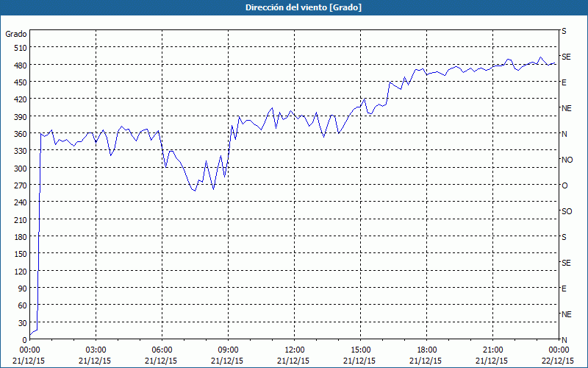
Task: Select the 210 y-axis value
Action: 21,219
